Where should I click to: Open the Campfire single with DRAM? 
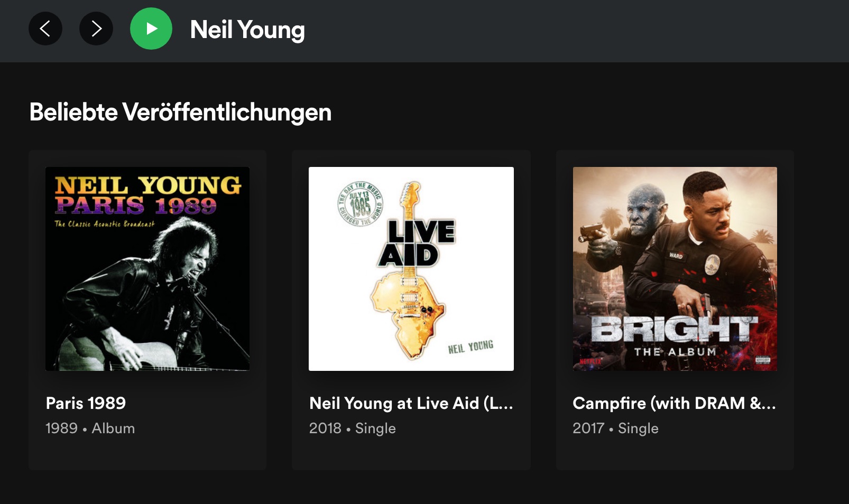(674, 403)
